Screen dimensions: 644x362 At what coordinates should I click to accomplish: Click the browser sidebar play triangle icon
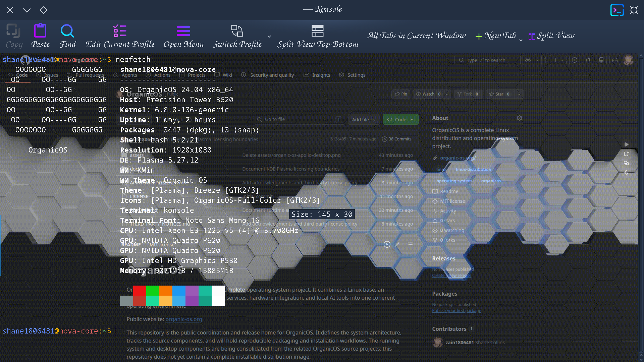pyautogui.click(x=626, y=144)
